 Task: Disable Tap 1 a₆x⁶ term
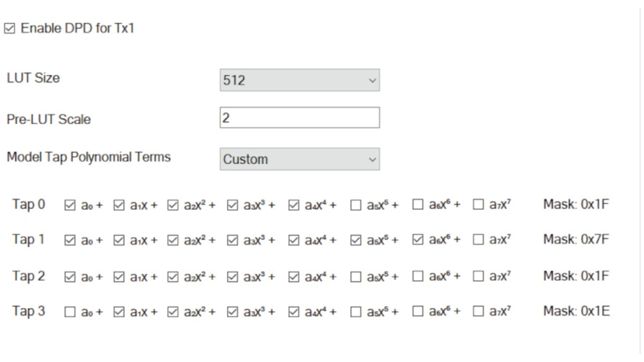(418, 240)
